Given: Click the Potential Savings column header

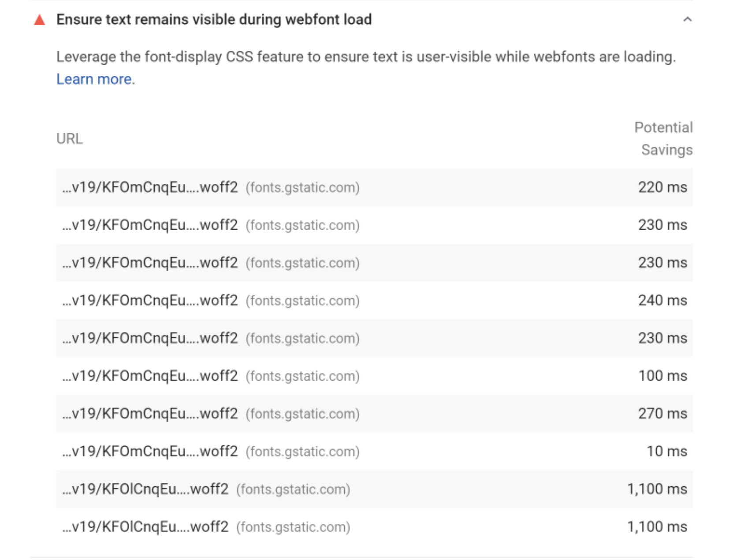Looking at the screenshot, I should (663, 138).
